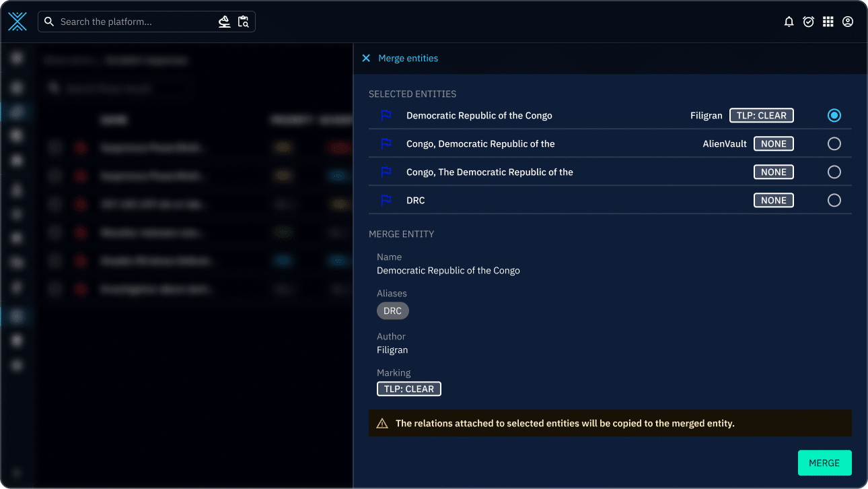
Task: Select radio for Congo, The Democratic Republic
Action: click(834, 172)
